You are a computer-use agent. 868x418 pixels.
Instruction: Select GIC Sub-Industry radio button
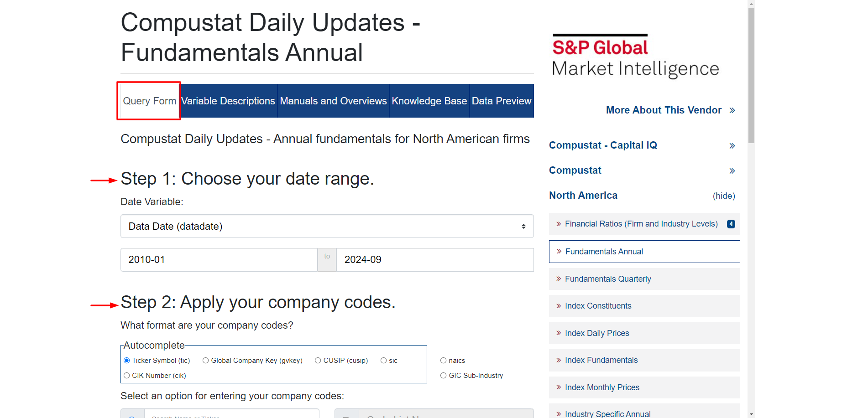443,376
